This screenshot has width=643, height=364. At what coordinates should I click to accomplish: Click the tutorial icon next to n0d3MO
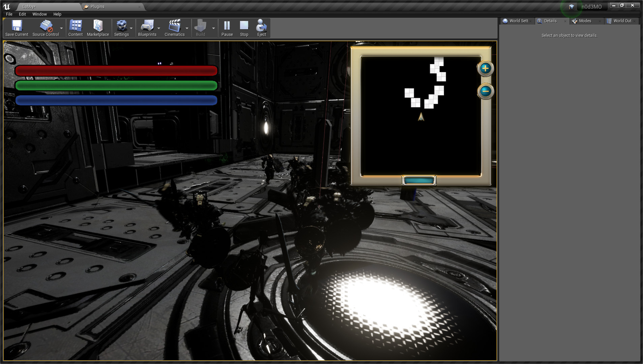571,7
